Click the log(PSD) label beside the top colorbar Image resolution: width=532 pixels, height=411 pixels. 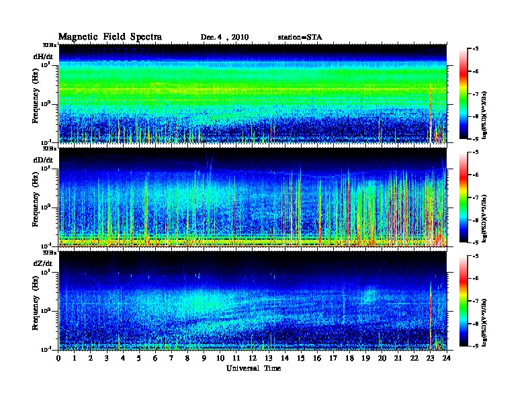[x=484, y=115]
